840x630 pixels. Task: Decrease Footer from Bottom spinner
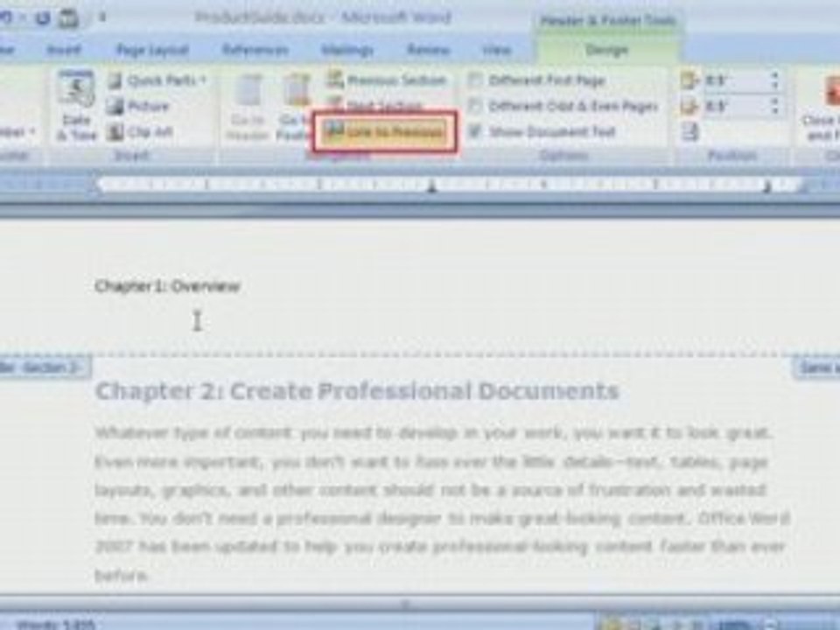774,111
